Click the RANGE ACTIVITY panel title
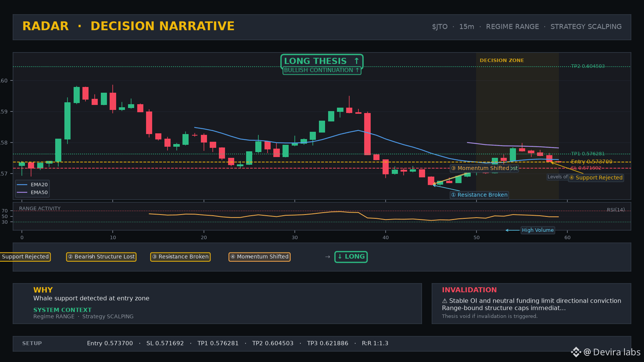This screenshot has height=362, width=644. tap(40, 209)
